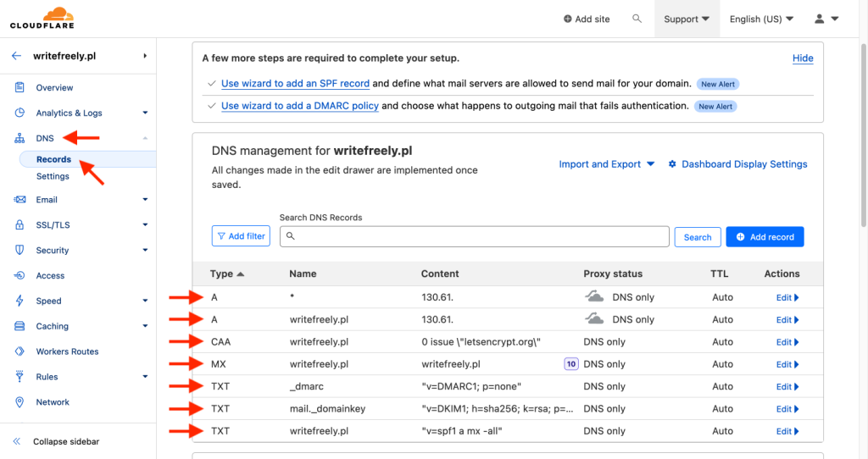Open the English (US) language dropdown

761,19
